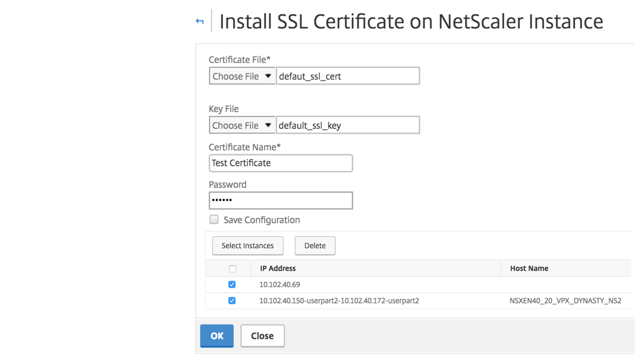Click the default_ssl_key file field
644x359 pixels.
[x=348, y=125]
